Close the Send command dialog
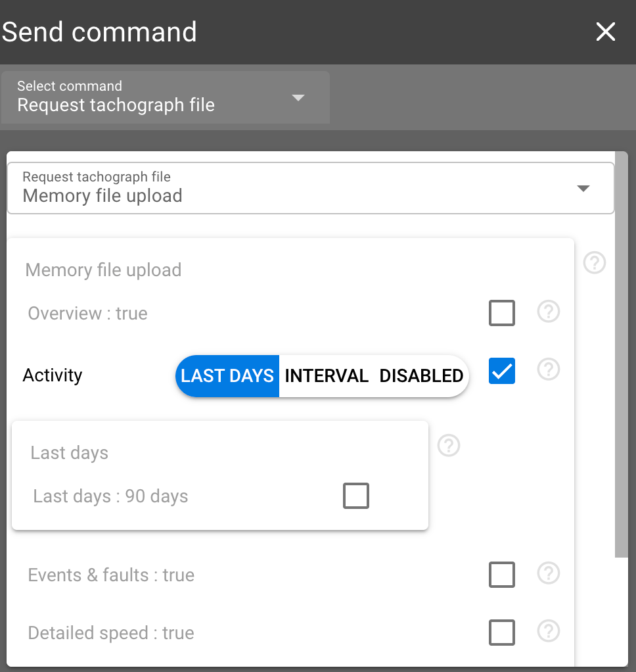 click(605, 32)
